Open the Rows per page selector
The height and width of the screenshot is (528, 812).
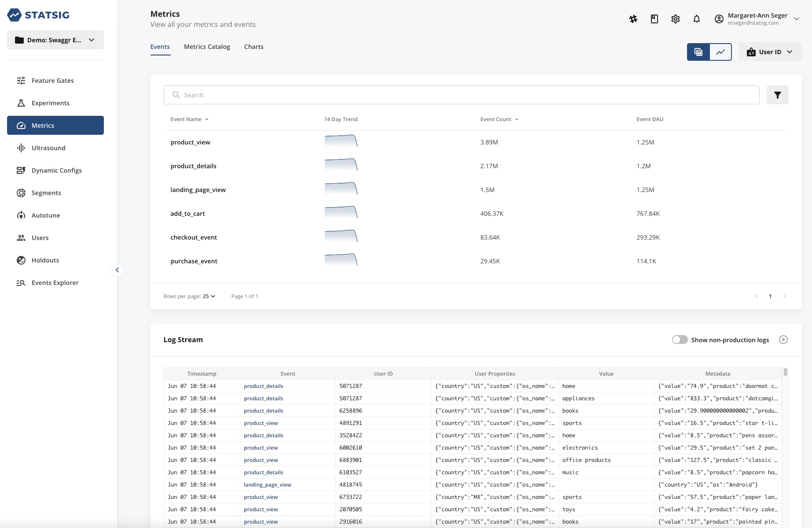(208, 296)
